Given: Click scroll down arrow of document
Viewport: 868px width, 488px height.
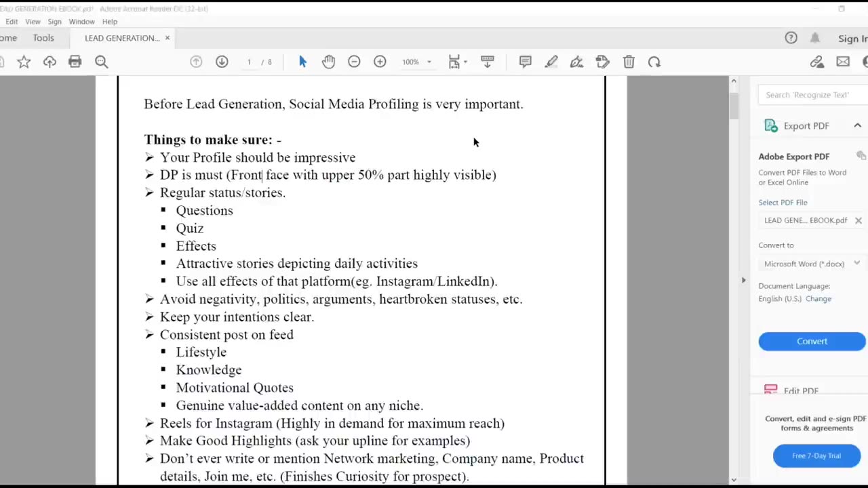Looking at the screenshot, I should click(733, 480).
